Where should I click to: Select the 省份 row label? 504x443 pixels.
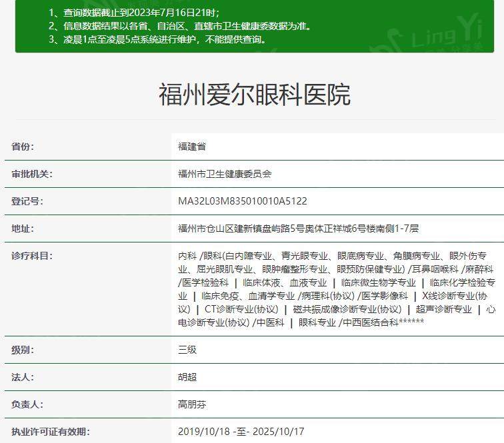point(23,147)
